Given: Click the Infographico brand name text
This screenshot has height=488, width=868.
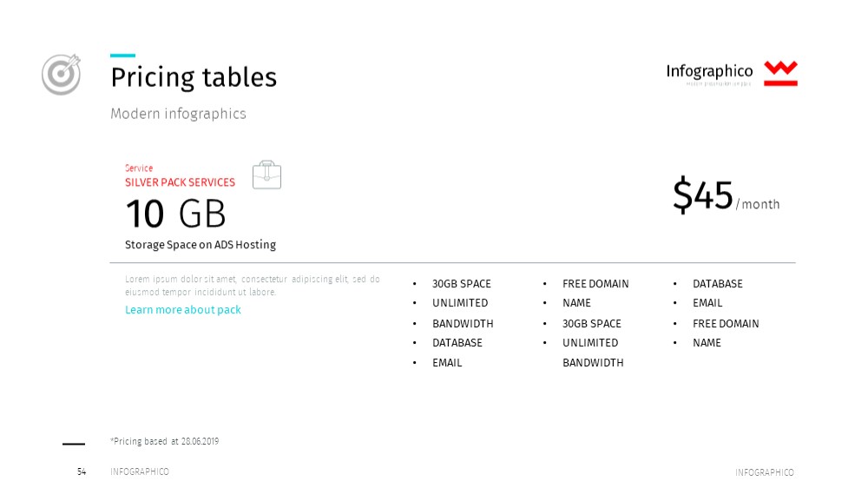Looking at the screenshot, I should click(x=709, y=71).
